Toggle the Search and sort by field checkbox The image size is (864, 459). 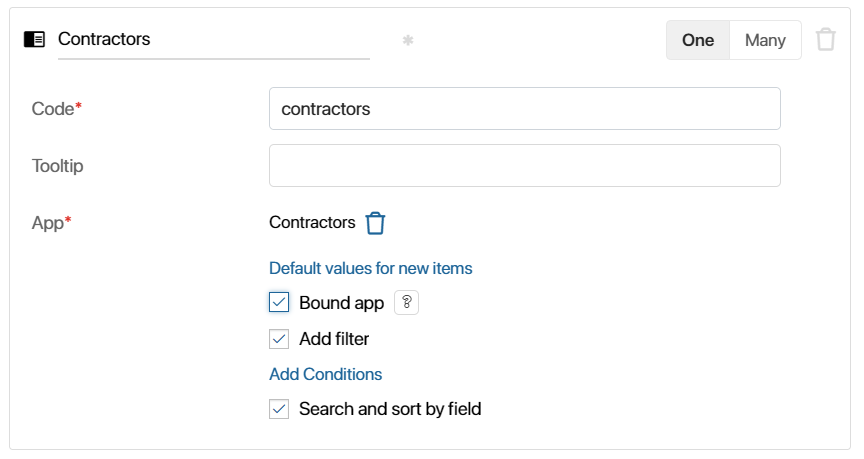point(279,409)
